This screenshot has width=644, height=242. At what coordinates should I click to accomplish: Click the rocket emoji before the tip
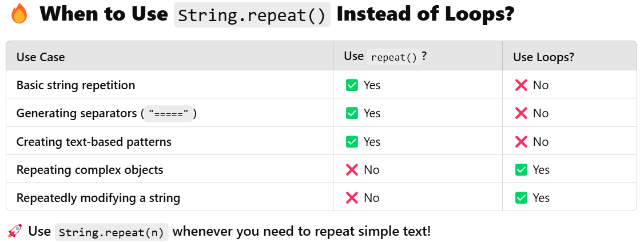15,231
